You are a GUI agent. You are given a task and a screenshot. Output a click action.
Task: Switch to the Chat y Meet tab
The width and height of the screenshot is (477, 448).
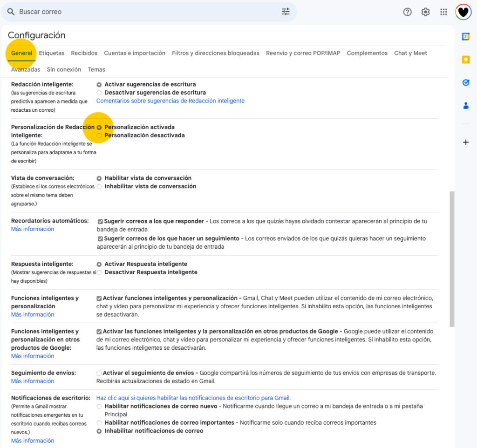[x=410, y=53]
